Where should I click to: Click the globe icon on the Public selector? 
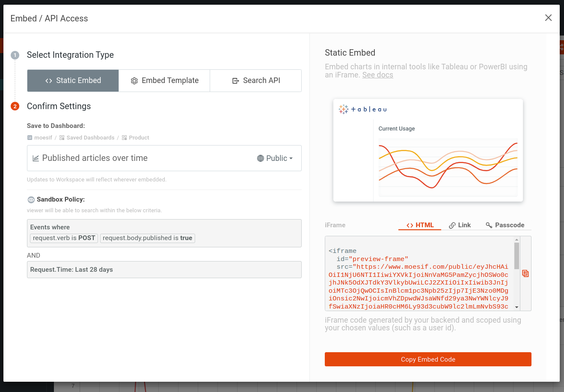pos(261,158)
